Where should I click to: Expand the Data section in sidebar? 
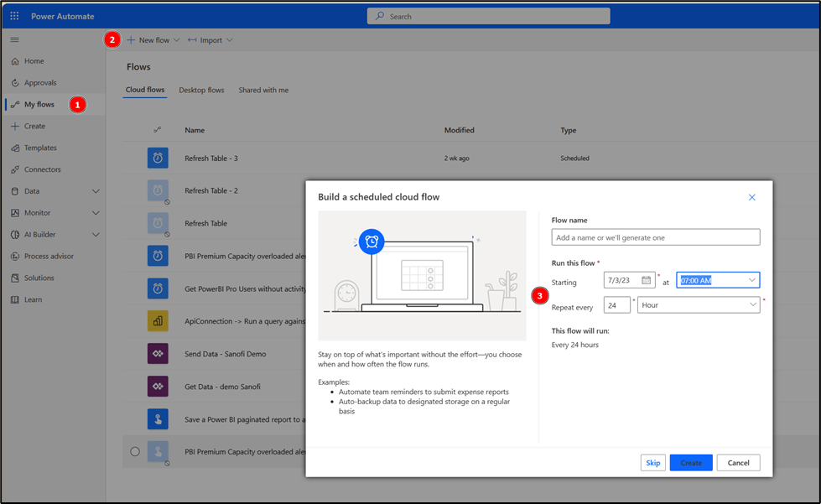(96, 191)
